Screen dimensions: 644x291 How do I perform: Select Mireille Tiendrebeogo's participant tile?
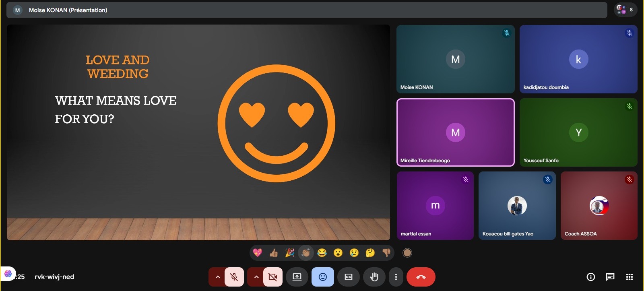coord(455,132)
